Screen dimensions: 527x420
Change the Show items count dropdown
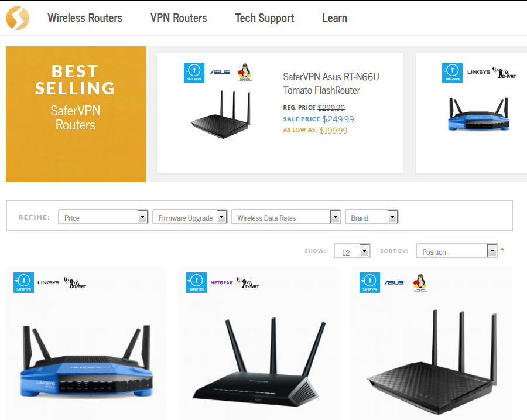coord(352,251)
